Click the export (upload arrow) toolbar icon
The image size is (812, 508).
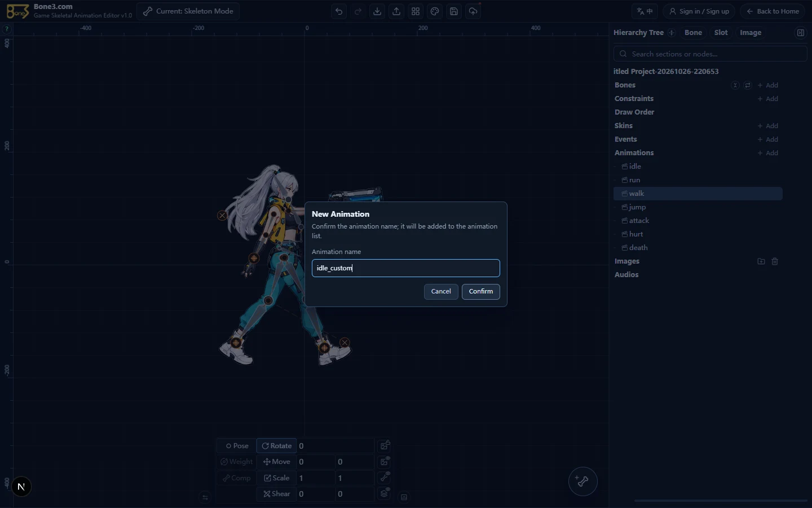(x=396, y=11)
